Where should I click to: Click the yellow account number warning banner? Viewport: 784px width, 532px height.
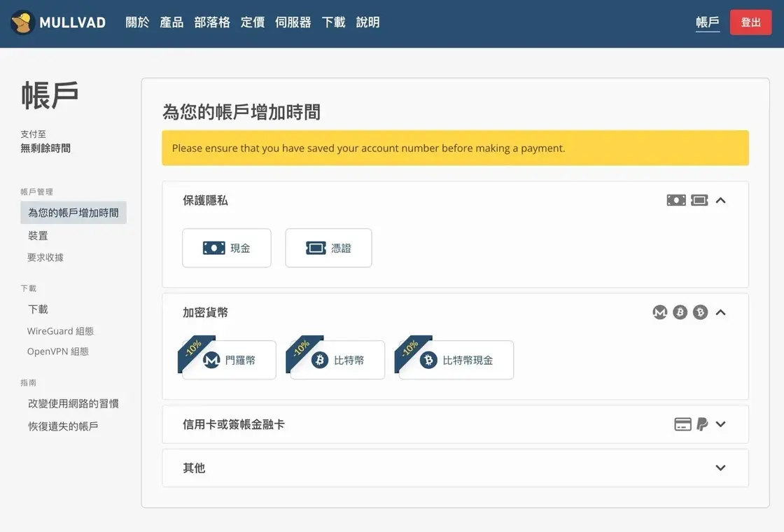(455, 148)
